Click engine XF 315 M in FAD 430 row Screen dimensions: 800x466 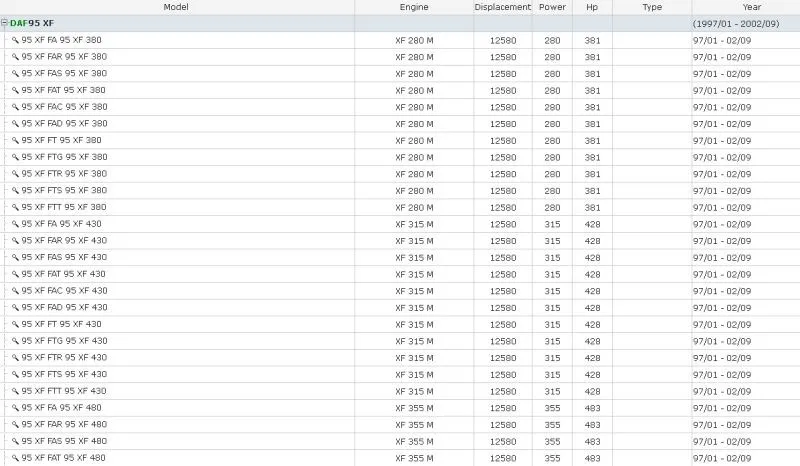click(414, 308)
